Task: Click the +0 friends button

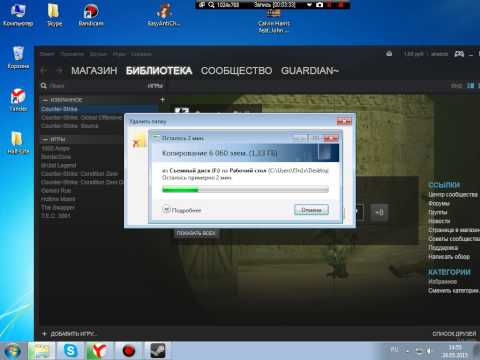Action: pyautogui.click(x=379, y=212)
